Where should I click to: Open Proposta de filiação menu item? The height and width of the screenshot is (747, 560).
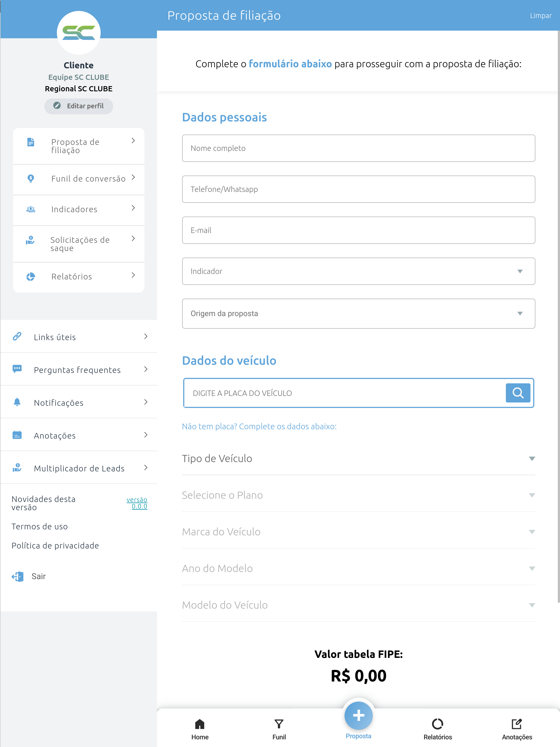79,146
